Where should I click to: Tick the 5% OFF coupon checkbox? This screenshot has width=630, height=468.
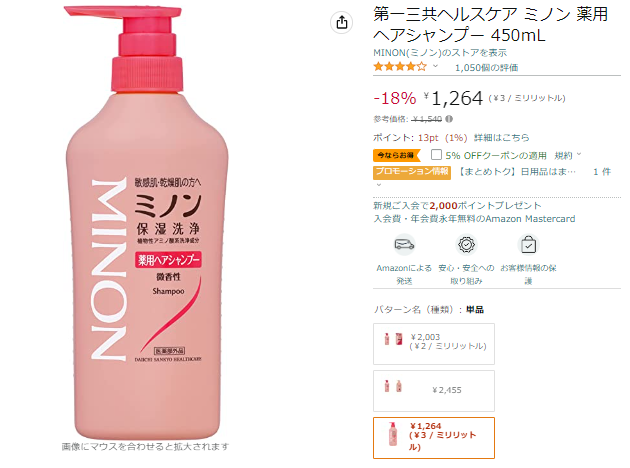[x=436, y=155]
